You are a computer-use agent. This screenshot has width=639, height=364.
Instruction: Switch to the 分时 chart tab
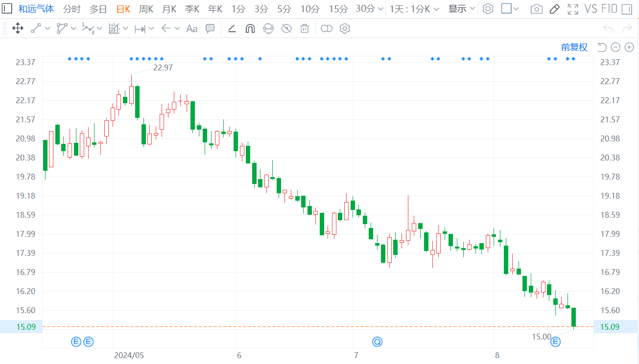72,9
